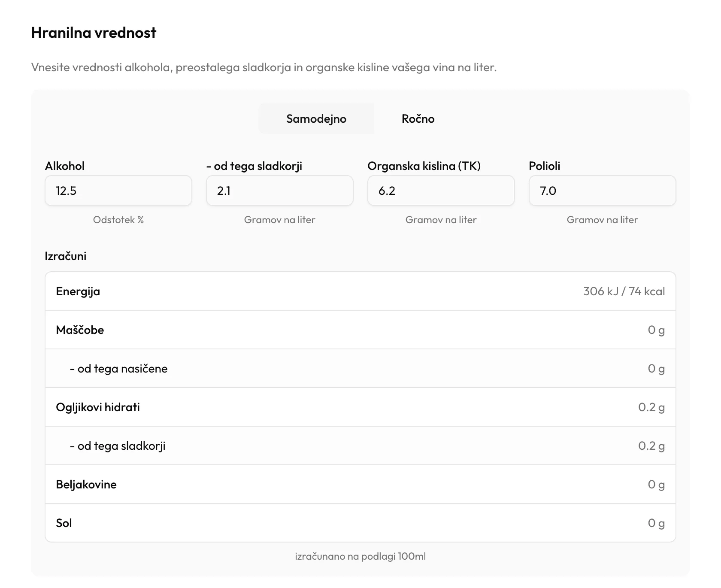The width and height of the screenshot is (721, 588).
Task: Select the Beljakovine row
Action: point(360,484)
